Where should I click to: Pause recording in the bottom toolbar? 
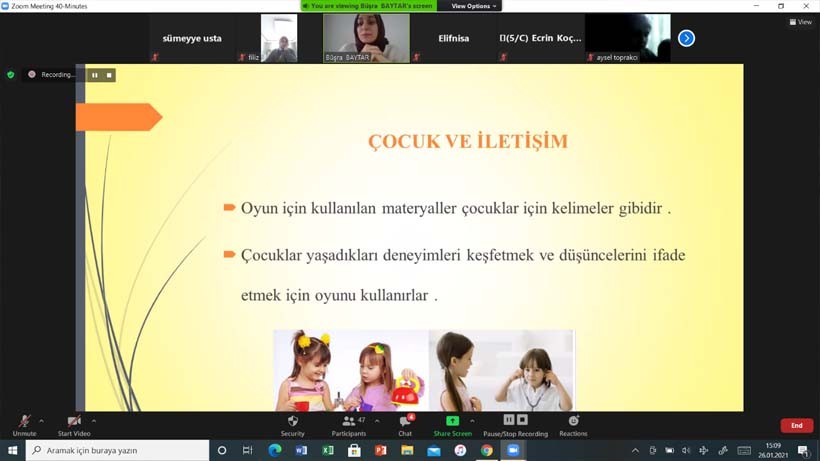(x=509, y=420)
